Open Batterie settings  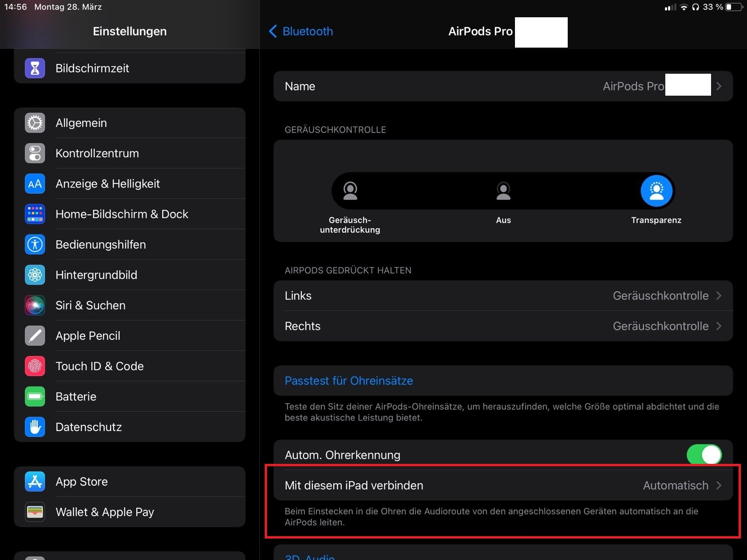point(130,396)
